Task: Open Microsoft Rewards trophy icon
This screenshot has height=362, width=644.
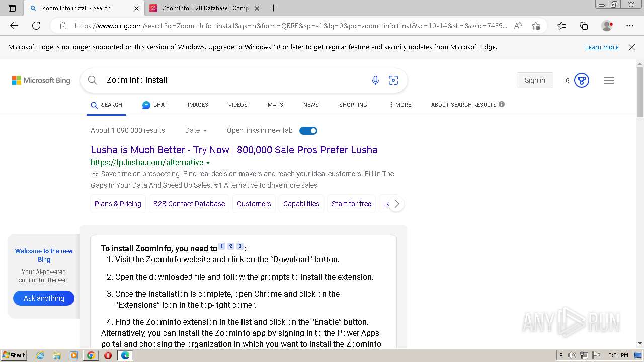Action: (x=582, y=80)
